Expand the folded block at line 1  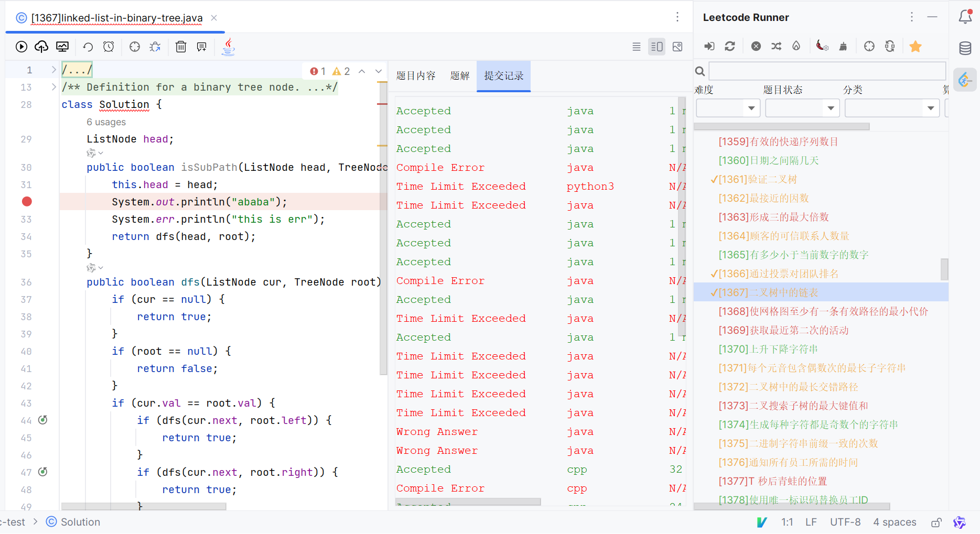coord(53,70)
